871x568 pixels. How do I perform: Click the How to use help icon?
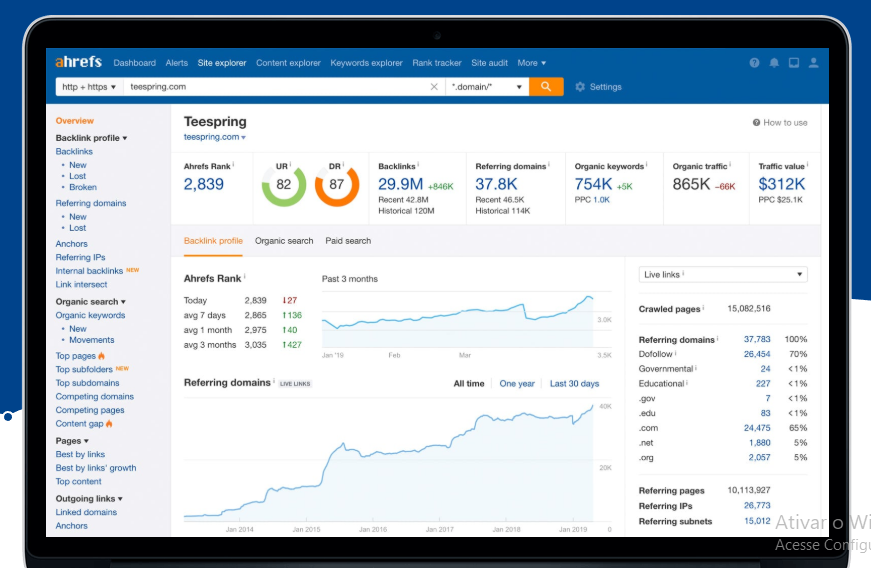click(756, 123)
